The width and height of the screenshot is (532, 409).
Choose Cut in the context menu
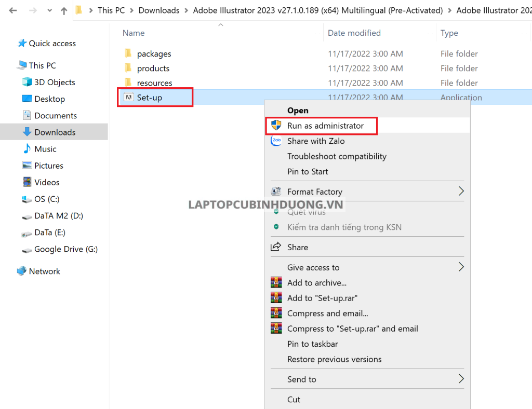294,400
